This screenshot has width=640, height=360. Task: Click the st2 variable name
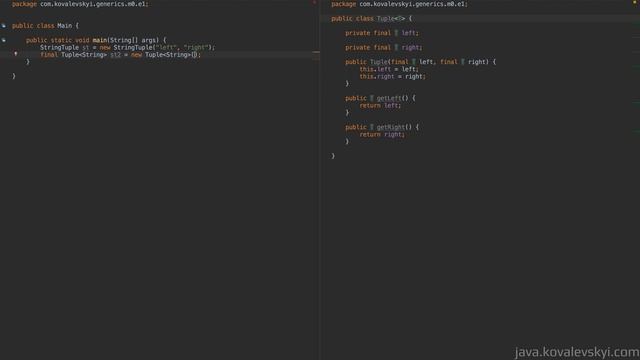(x=116, y=55)
